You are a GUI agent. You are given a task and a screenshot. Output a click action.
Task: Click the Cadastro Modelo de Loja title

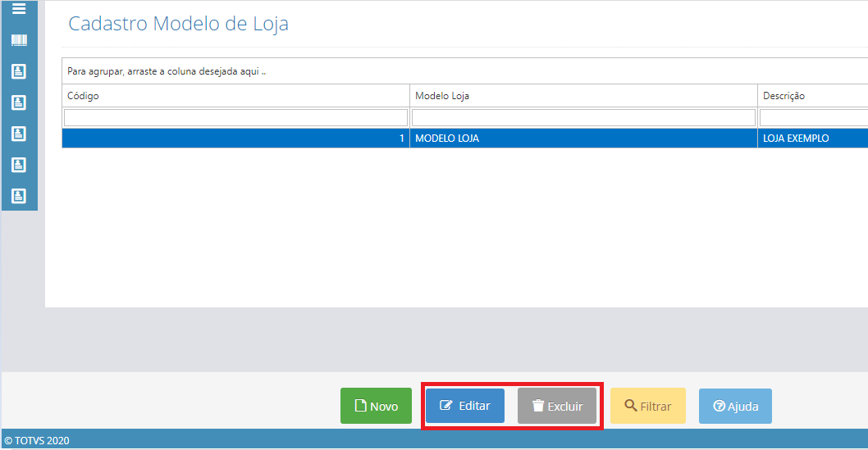(178, 24)
